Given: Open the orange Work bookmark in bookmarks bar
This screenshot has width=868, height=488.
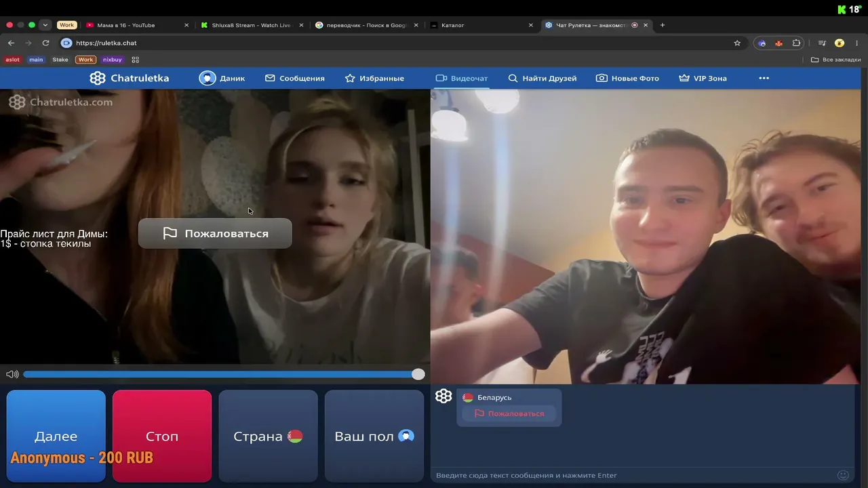Looking at the screenshot, I should (85, 60).
